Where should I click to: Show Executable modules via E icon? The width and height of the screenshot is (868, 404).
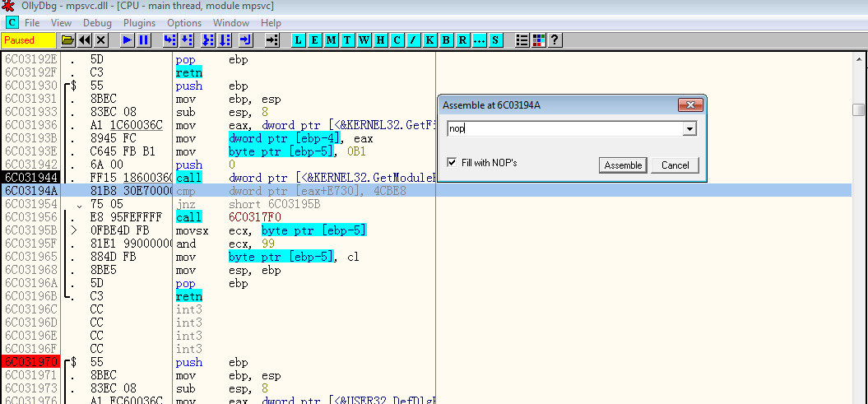point(315,39)
